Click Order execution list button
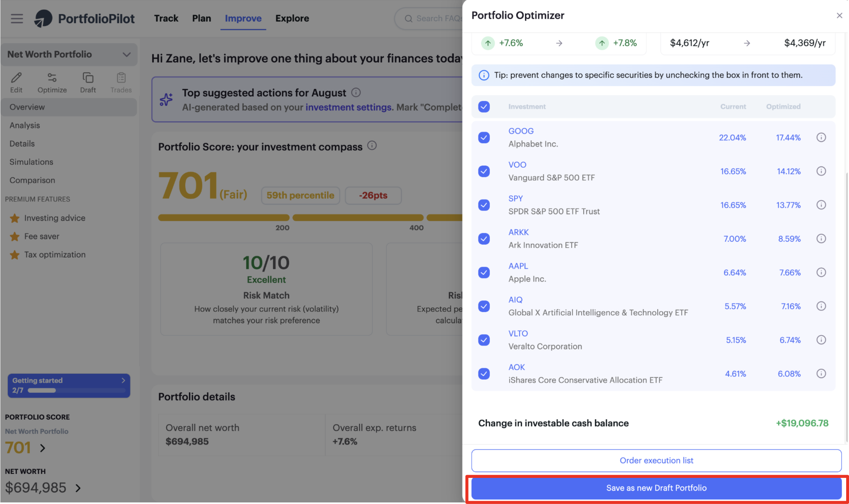The image size is (849, 504). click(x=656, y=461)
